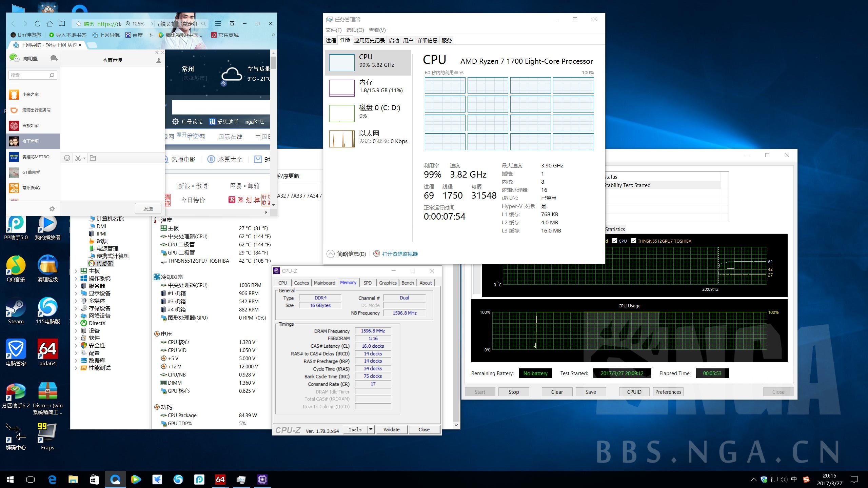This screenshot has width=868, height=488.
Task: Click Clear button in stability test
Action: click(x=557, y=392)
